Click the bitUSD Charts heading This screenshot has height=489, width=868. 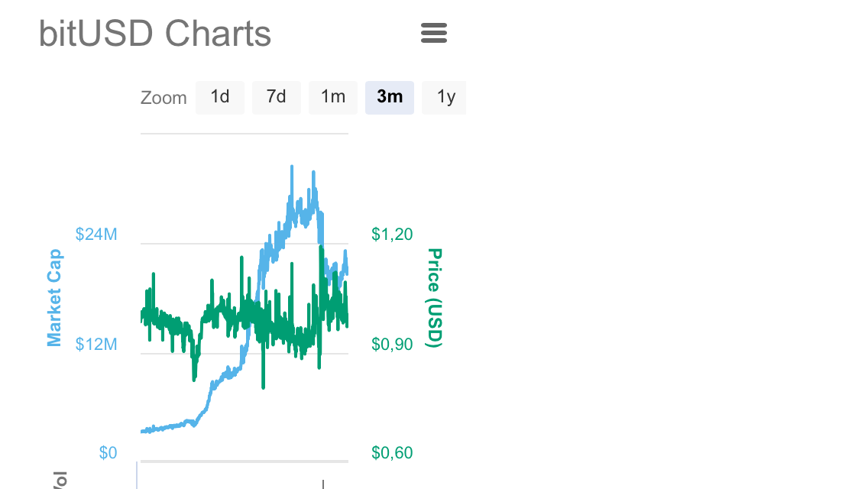tap(155, 34)
